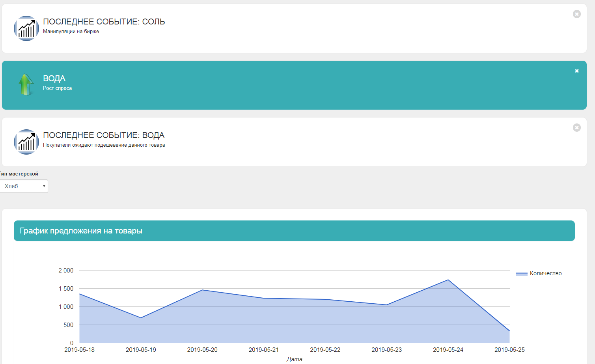The height and width of the screenshot is (364, 595).
Task: Click the Количество legend entry
Action: [539, 273]
